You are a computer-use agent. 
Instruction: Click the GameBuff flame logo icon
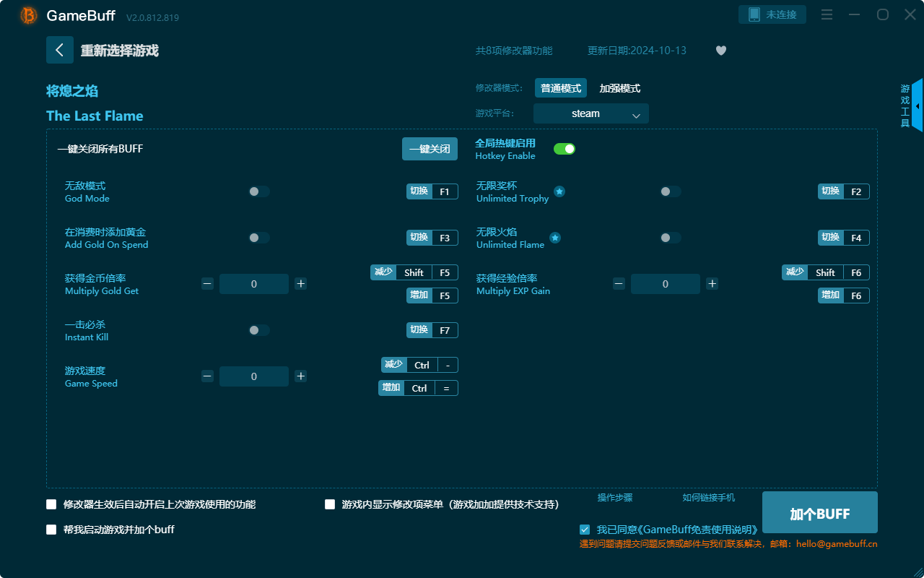[27, 14]
